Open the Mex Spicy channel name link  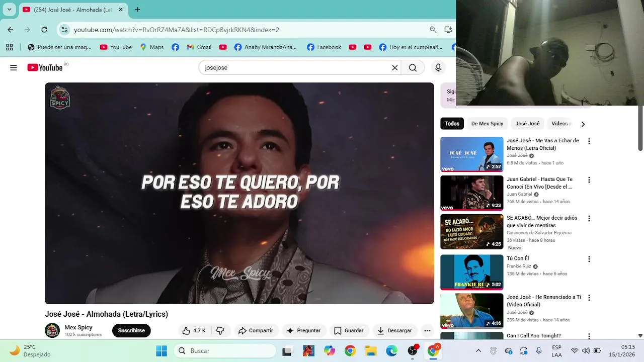point(78,327)
